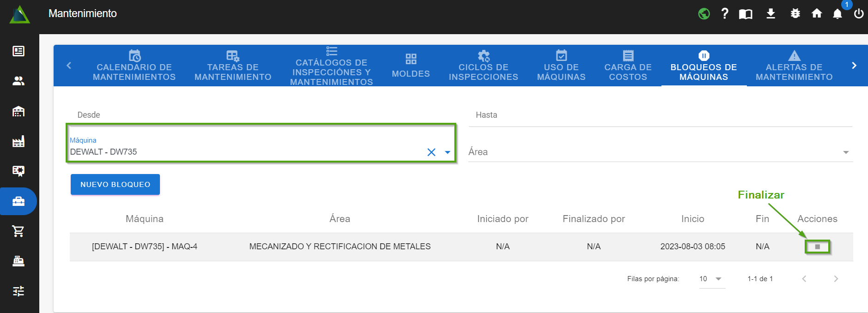Go to Alertas de Mantenimiento tab
This screenshot has height=313, width=868.
pyautogui.click(x=794, y=66)
